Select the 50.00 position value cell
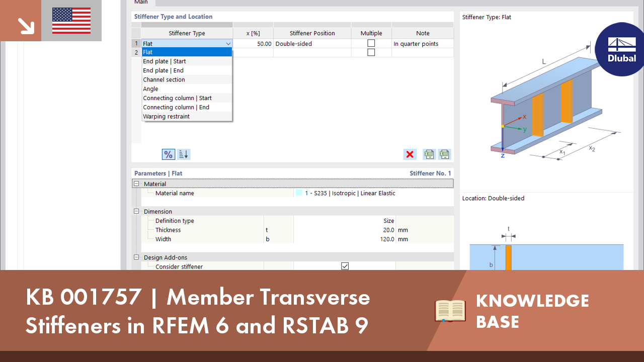644x362 pixels. coord(253,44)
